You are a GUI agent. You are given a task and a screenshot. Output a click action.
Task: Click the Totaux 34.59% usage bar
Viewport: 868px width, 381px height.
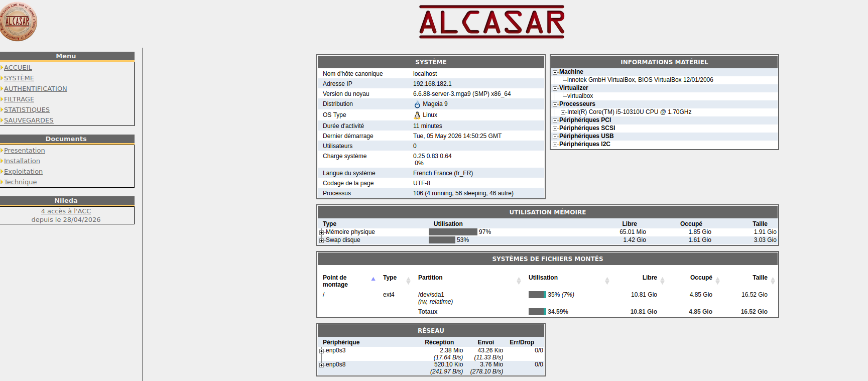pyautogui.click(x=537, y=312)
